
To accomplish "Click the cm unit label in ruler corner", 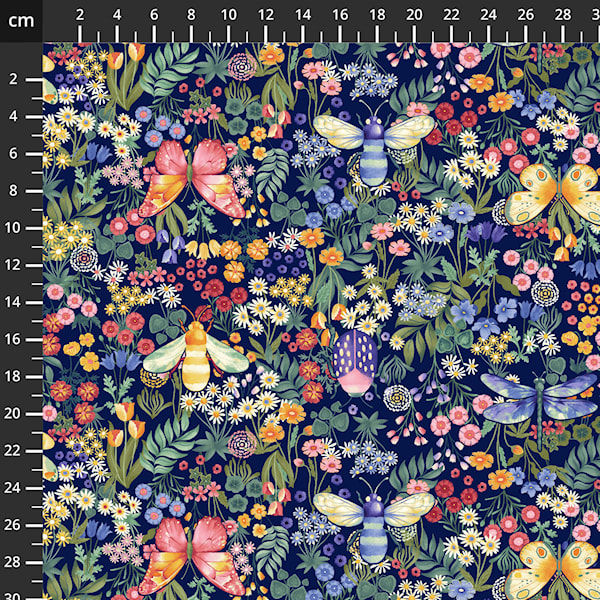I will (21, 20).
